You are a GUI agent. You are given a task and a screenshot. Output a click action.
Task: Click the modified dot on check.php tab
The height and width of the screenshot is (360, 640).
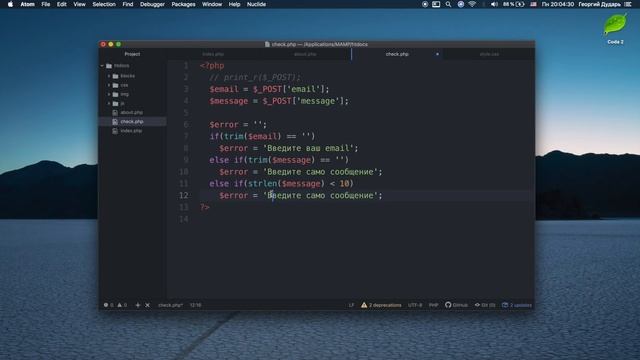coord(437,54)
